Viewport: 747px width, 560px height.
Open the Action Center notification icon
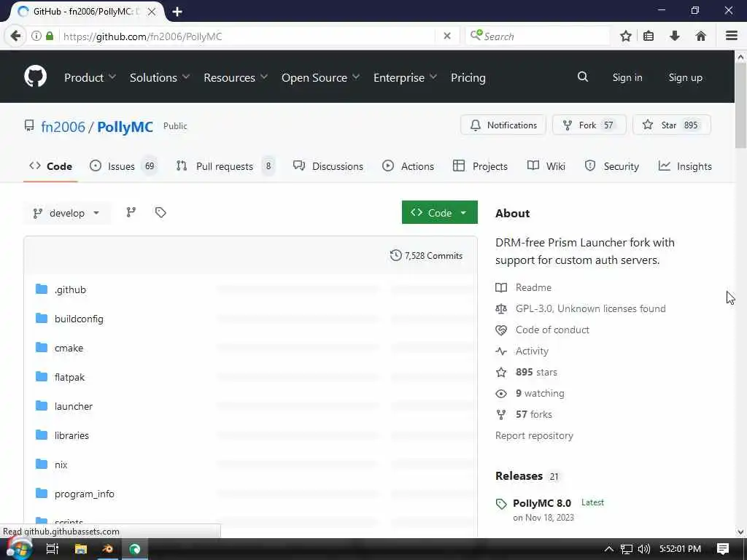click(723, 549)
